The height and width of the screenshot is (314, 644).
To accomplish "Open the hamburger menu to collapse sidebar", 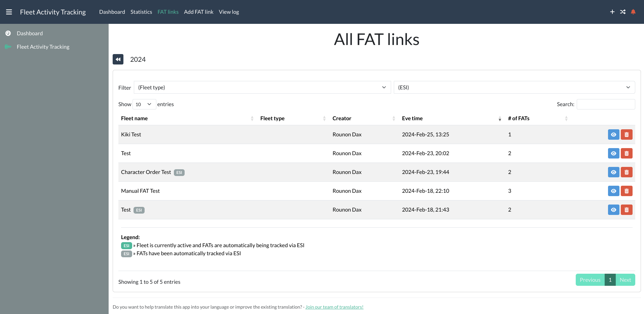I will coord(9,12).
